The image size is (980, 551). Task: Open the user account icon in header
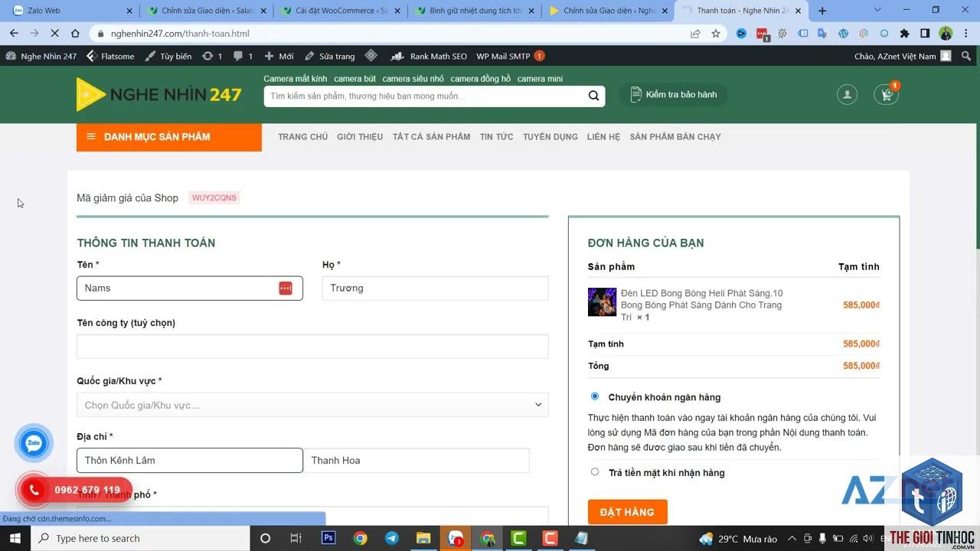[847, 94]
